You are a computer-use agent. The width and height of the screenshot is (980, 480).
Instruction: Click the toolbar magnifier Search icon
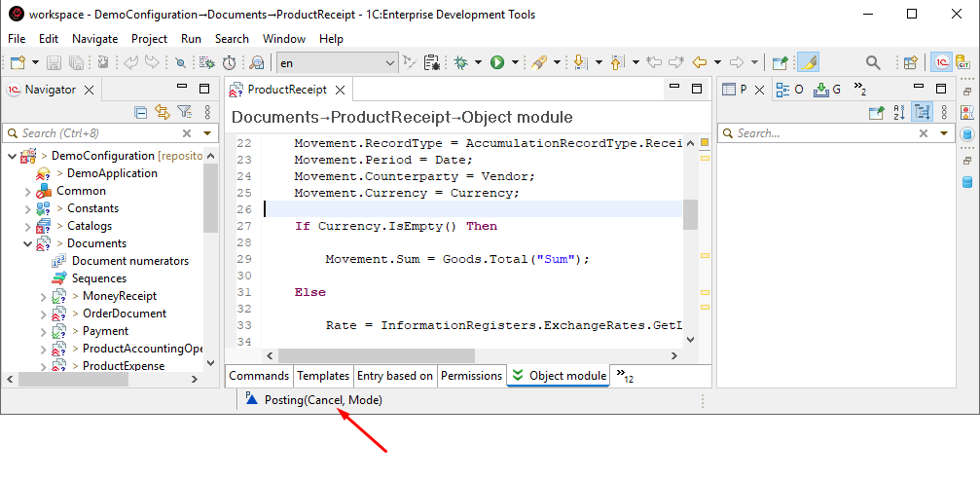click(x=873, y=62)
